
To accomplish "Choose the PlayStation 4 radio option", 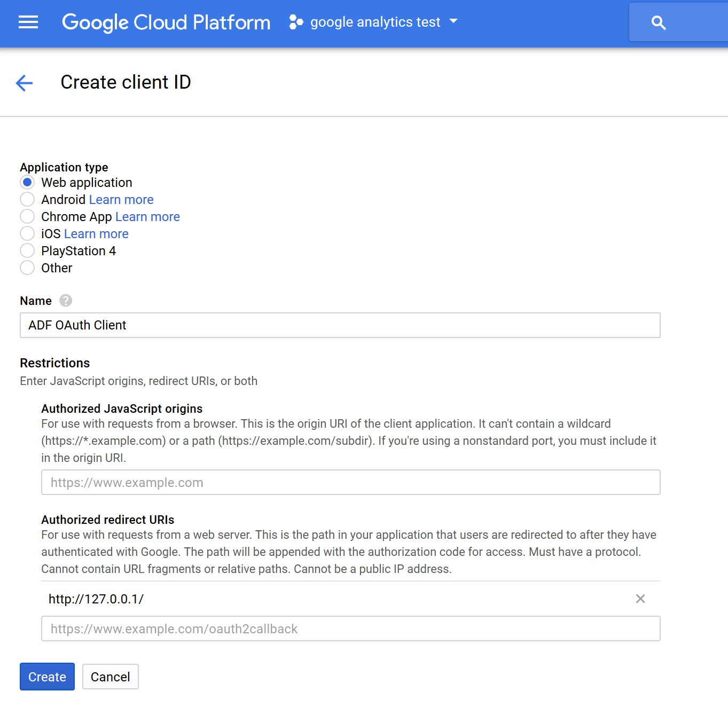I will [x=27, y=250].
